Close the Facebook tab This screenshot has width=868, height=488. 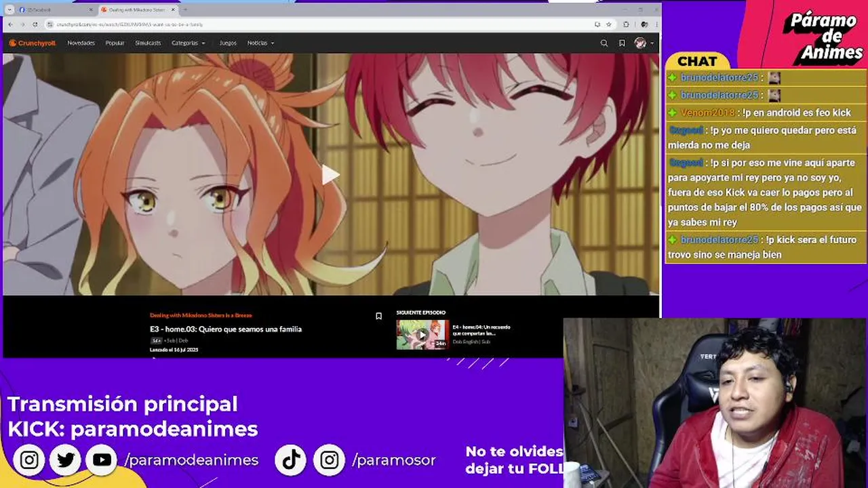click(91, 9)
